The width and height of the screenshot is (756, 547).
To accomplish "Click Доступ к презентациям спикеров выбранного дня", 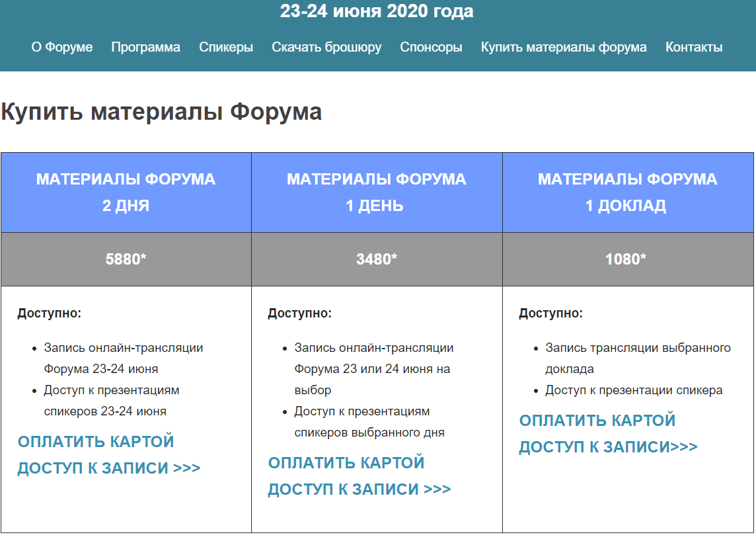I will [369, 422].
